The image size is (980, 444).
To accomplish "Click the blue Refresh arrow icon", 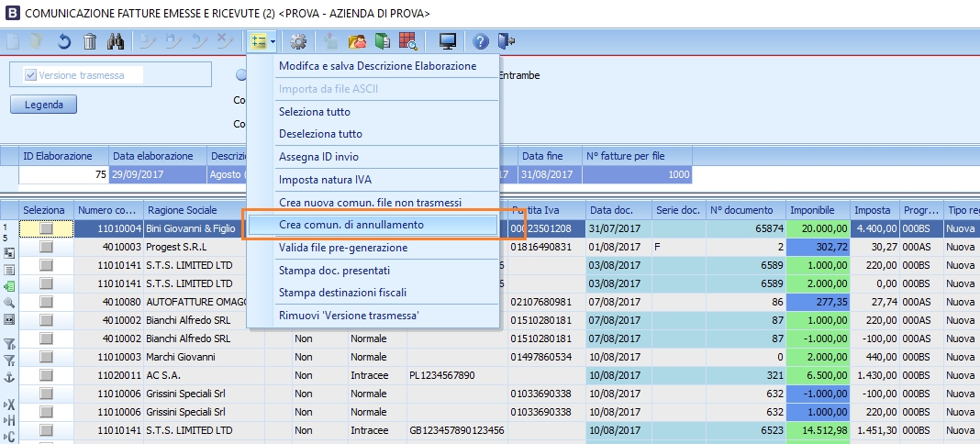I will (64, 42).
